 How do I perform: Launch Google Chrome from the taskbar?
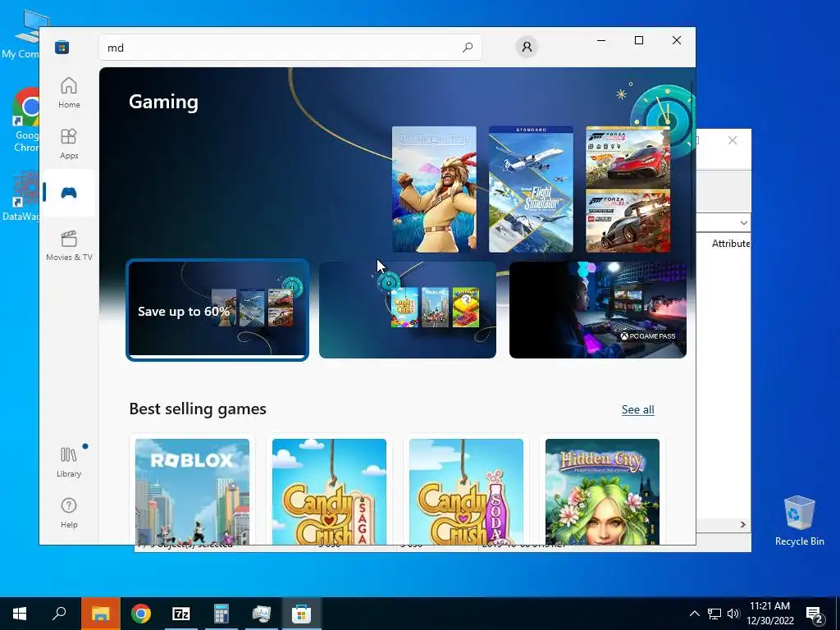(141, 614)
